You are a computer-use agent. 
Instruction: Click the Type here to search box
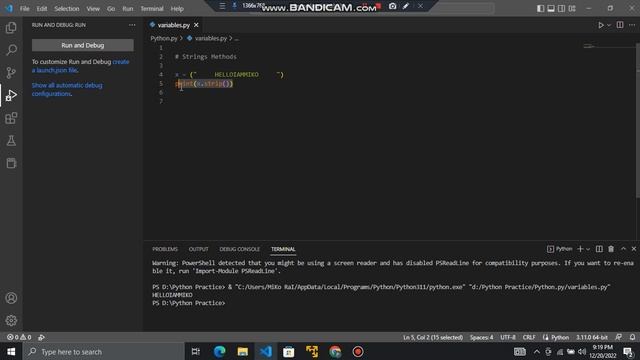104,351
